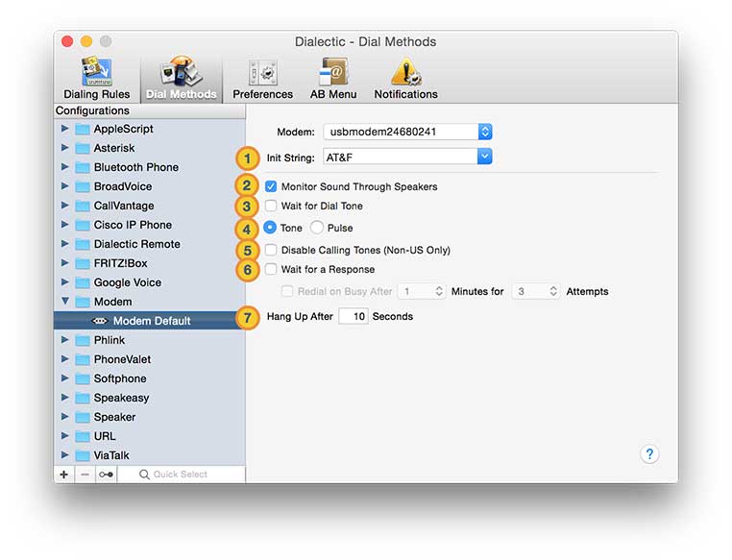This screenshot has height=560, width=732.
Task: Click the Quick Select magnifier icon
Action: click(x=144, y=475)
